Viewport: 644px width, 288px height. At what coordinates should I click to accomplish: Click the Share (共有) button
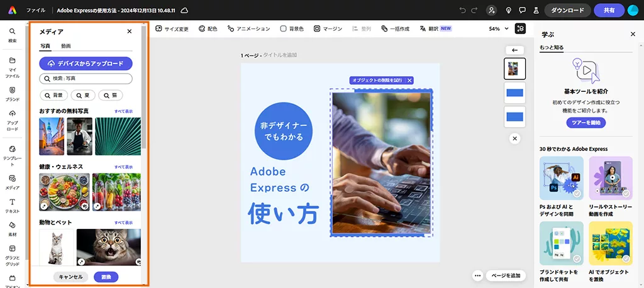tap(609, 10)
